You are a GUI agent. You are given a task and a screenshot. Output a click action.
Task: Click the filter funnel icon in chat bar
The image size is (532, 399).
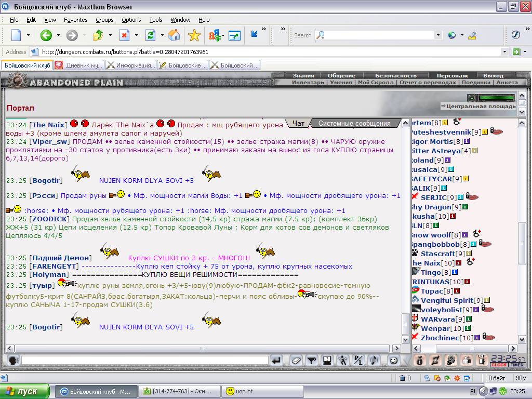312,361
